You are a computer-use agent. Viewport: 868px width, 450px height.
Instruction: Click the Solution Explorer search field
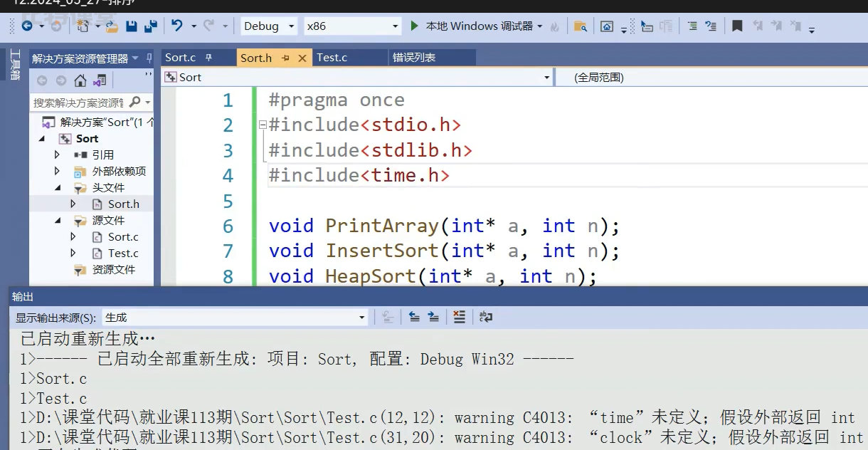(78, 103)
